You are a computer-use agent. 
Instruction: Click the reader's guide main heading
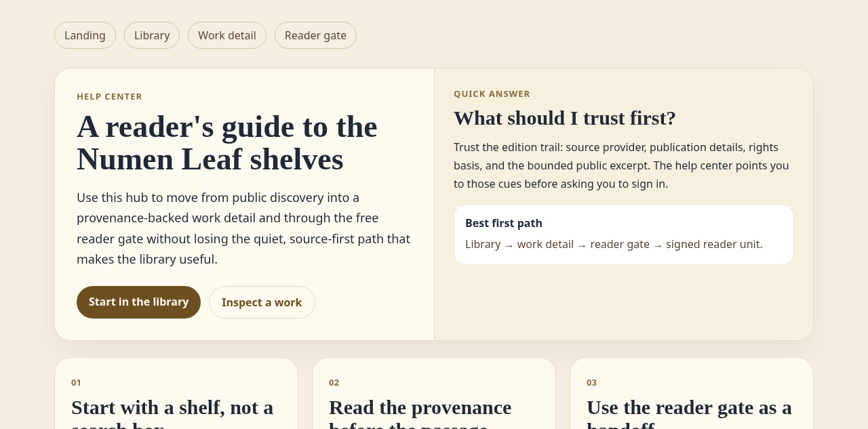[x=227, y=143]
